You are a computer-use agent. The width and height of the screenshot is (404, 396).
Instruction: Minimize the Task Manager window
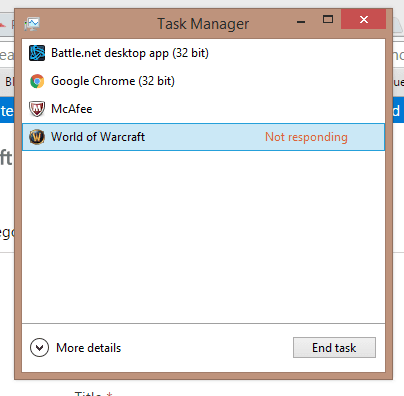pos(301,22)
